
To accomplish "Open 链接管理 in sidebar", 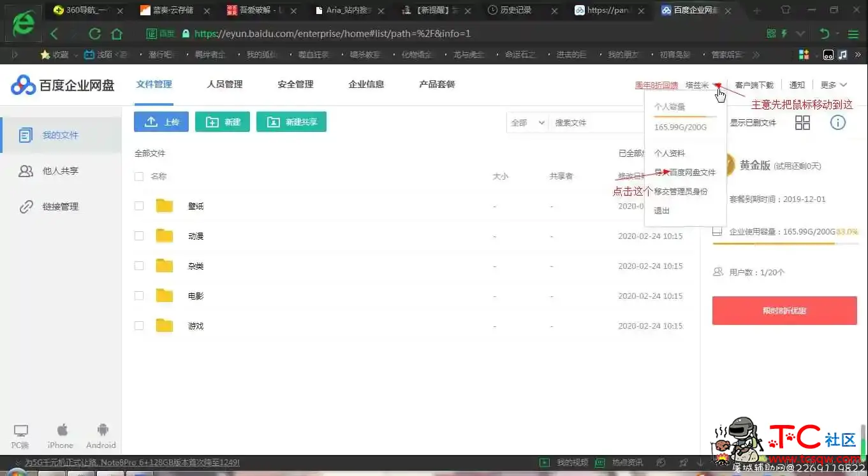I will pyautogui.click(x=61, y=206).
